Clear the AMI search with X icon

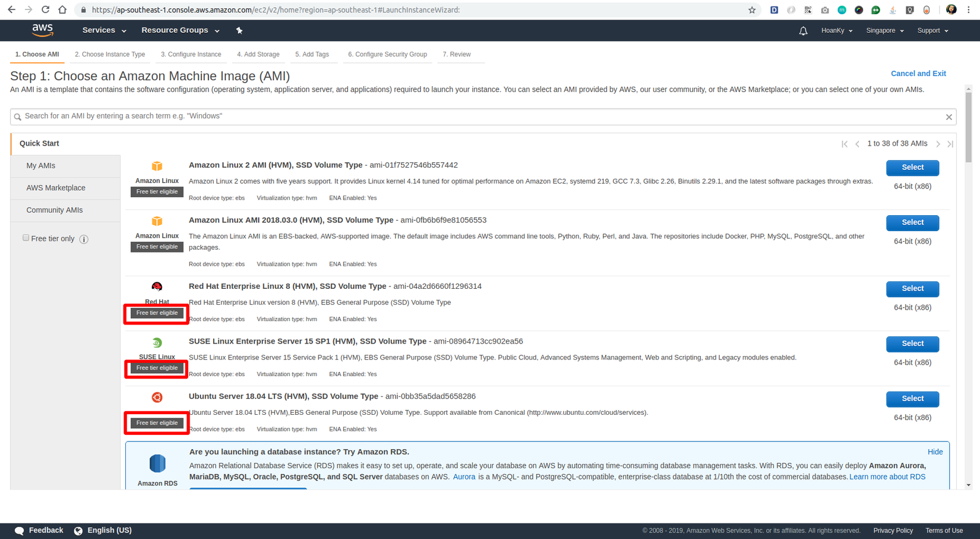(x=949, y=117)
